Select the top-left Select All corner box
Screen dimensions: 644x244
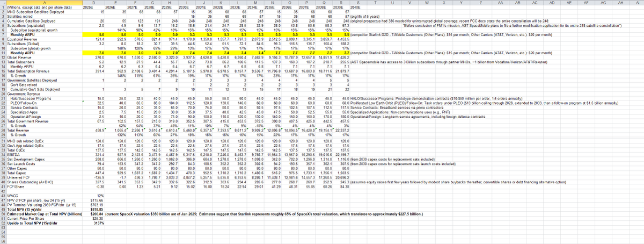click(3, 2)
